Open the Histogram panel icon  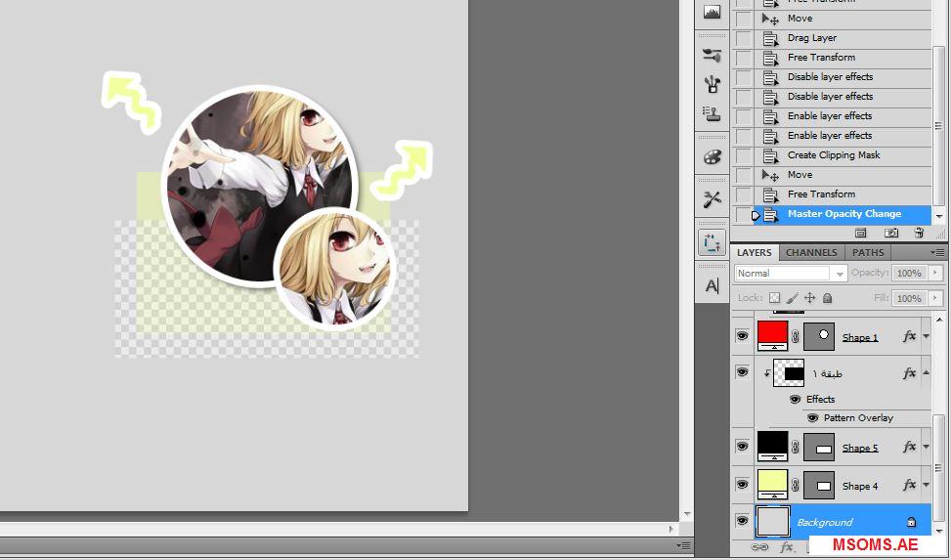(x=712, y=13)
